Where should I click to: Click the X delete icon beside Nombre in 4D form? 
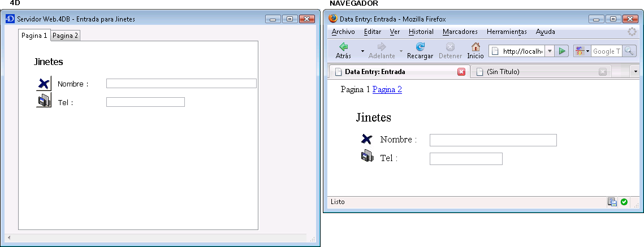44,84
